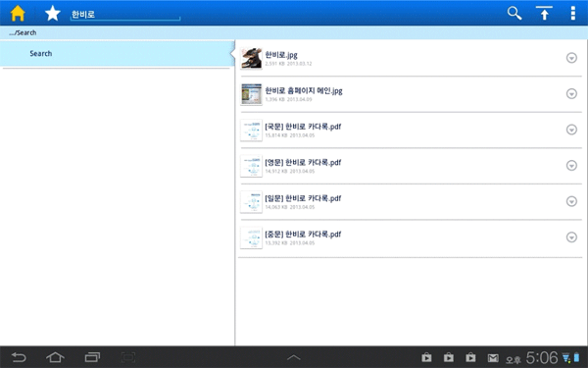Tap the Android back button
588x368 pixels.
click(x=19, y=357)
